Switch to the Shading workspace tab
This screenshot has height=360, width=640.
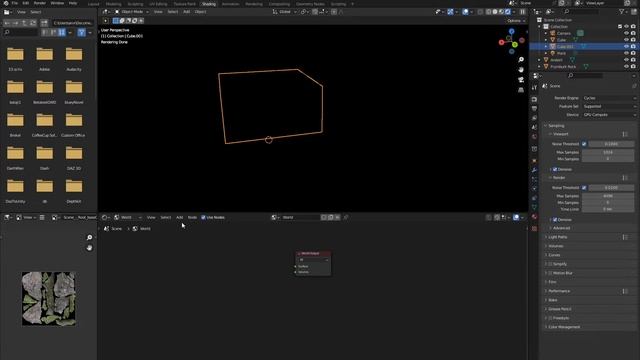[209, 4]
